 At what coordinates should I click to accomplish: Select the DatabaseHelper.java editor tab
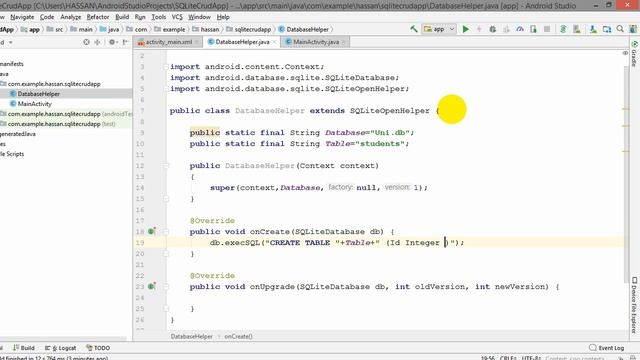[x=242, y=42]
